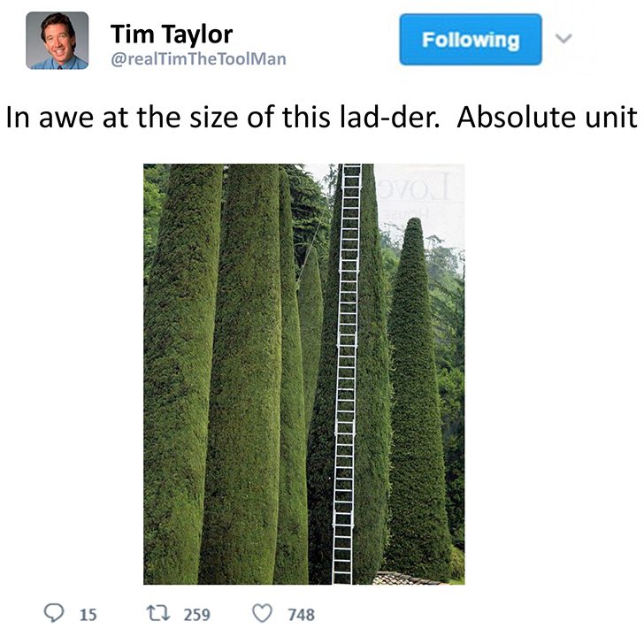Viewport: 644px width, 644px height.
Task: Toggle the blue Following button
Action: point(471,40)
